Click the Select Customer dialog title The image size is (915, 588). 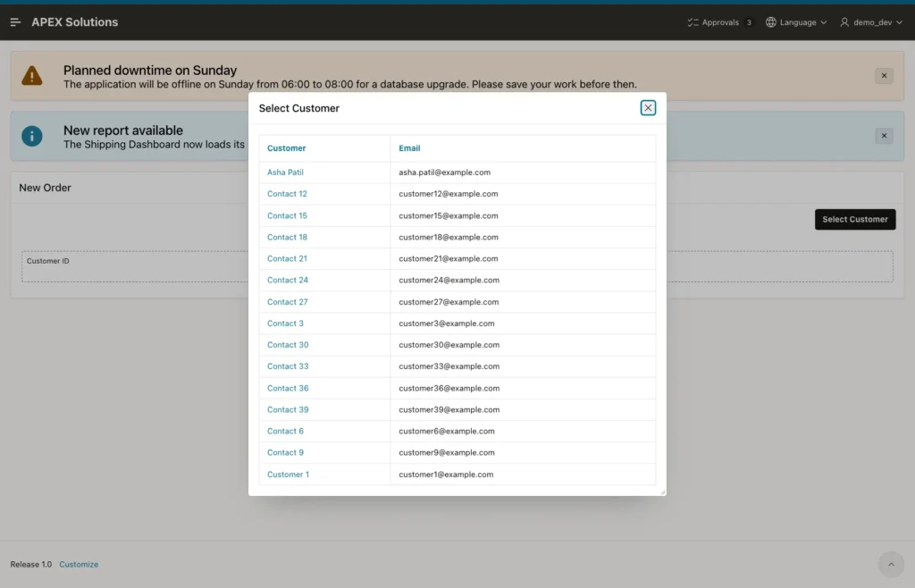[298, 108]
